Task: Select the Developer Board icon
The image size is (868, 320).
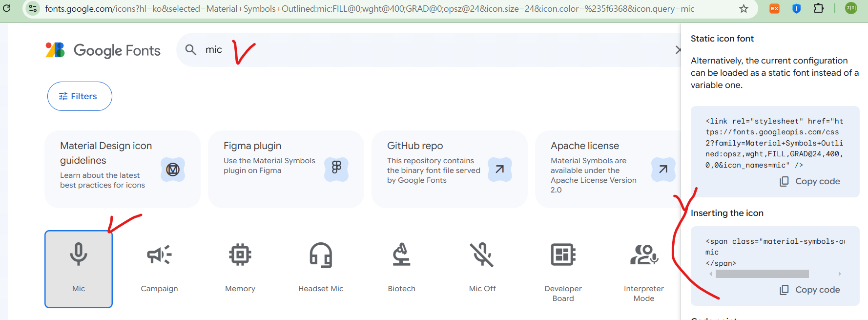Action: [563, 255]
